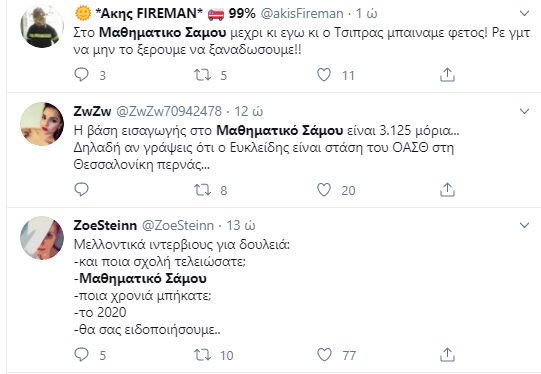Open the @akisFireman profile handle
The height and width of the screenshot is (374, 541).
coord(302,13)
